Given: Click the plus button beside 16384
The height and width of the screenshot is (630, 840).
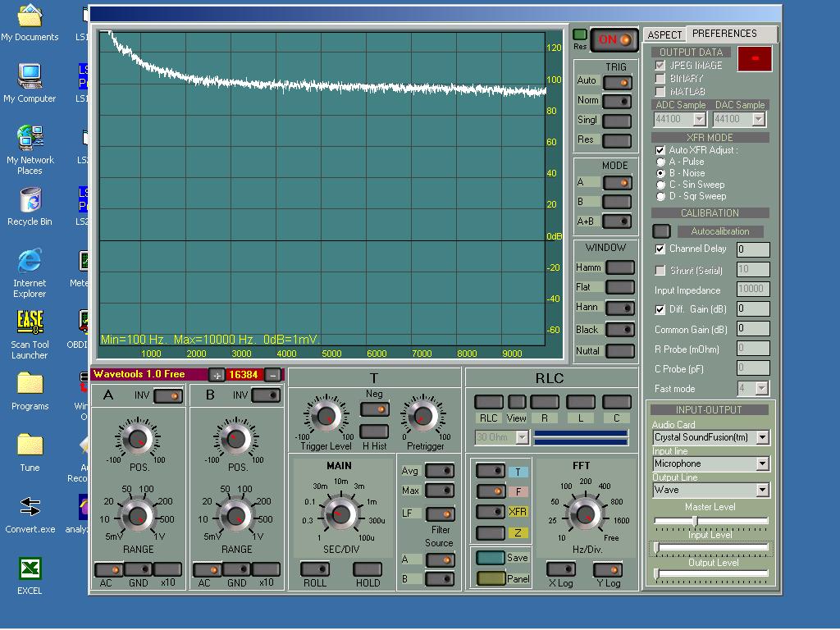Looking at the screenshot, I should tap(217, 375).
